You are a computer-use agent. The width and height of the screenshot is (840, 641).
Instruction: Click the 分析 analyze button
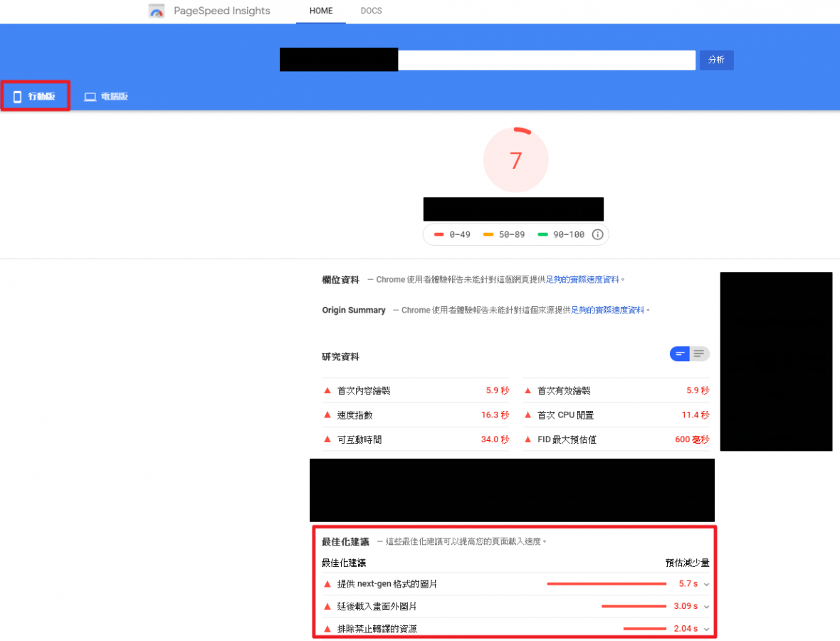click(716, 60)
